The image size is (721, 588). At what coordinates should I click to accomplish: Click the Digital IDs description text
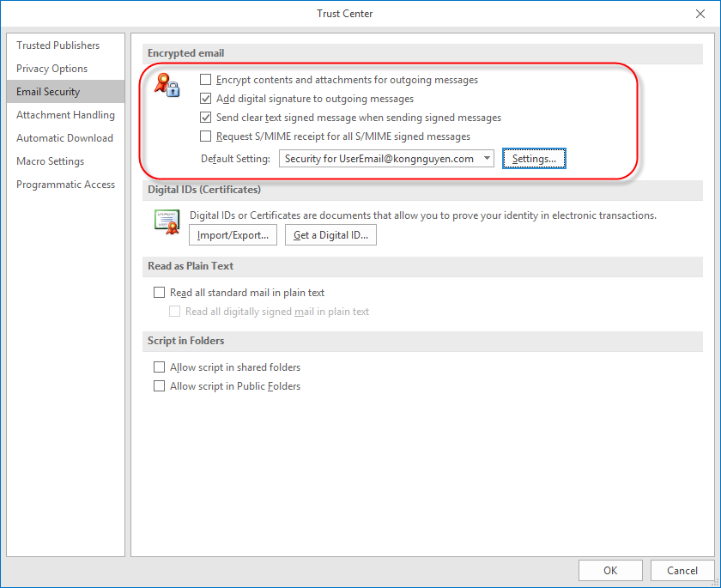click(423, 215)
